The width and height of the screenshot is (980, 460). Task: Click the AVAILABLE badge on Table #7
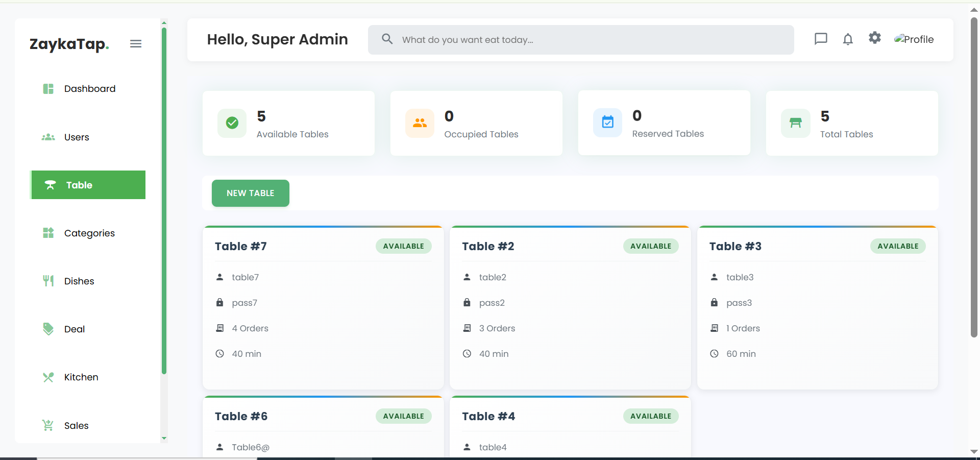click(x=403, y=246)
